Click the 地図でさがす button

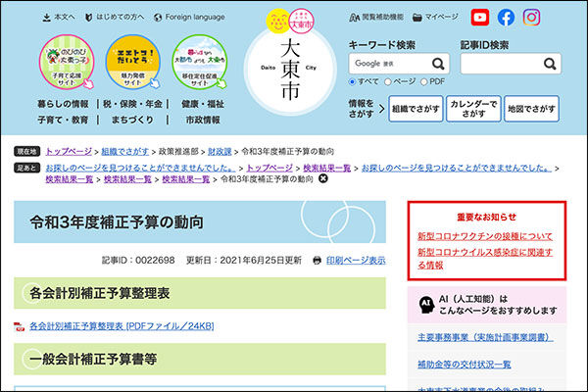pos(531,109)
